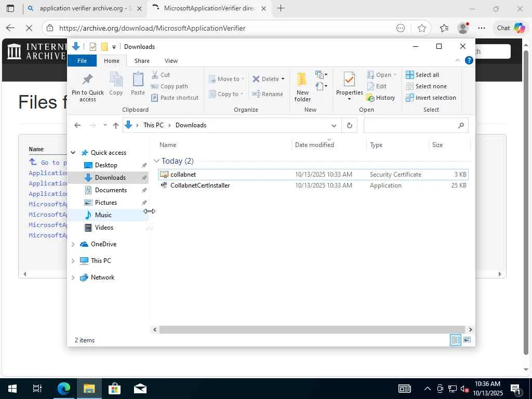
Task: Switch to the Share ribbon tab
Action: coord(142,61)
